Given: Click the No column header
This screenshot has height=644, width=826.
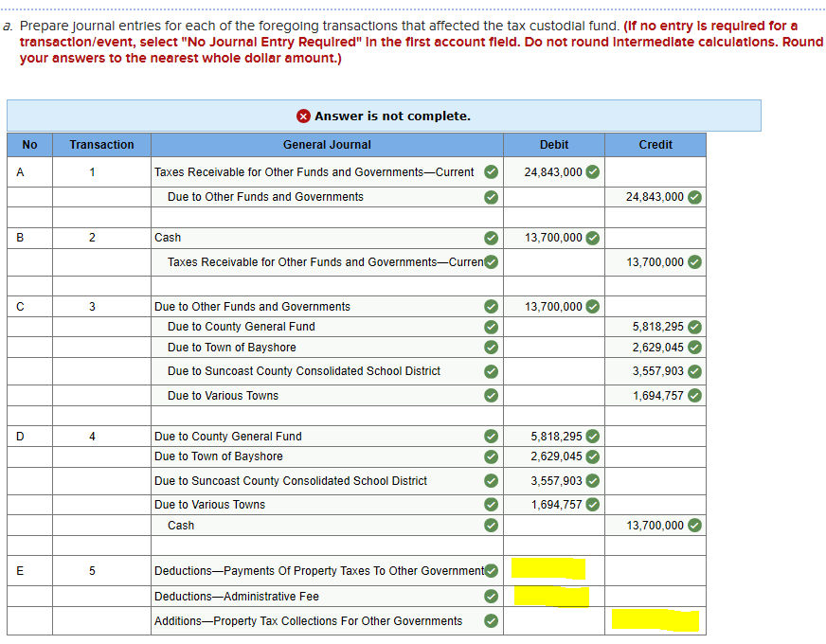Looking at the screenshot, I should click(x=30, y=145).
